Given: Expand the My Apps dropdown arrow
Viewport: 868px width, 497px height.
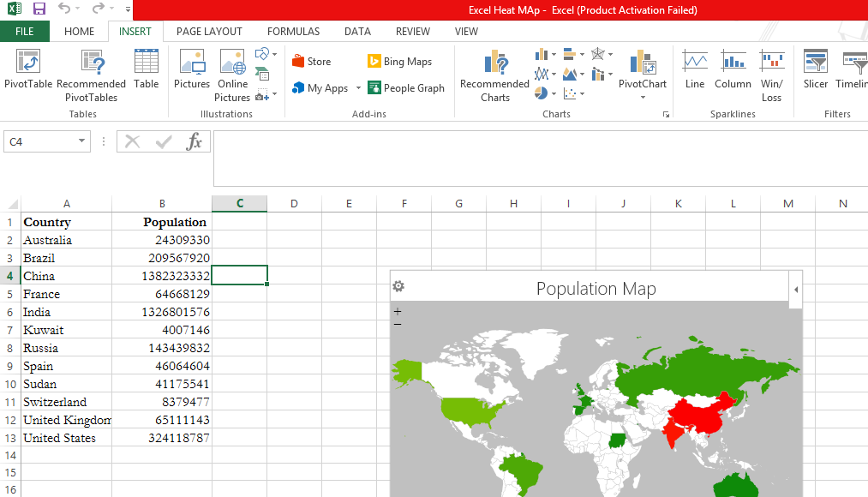Looking at the screenshot, I should coord(358,88).
